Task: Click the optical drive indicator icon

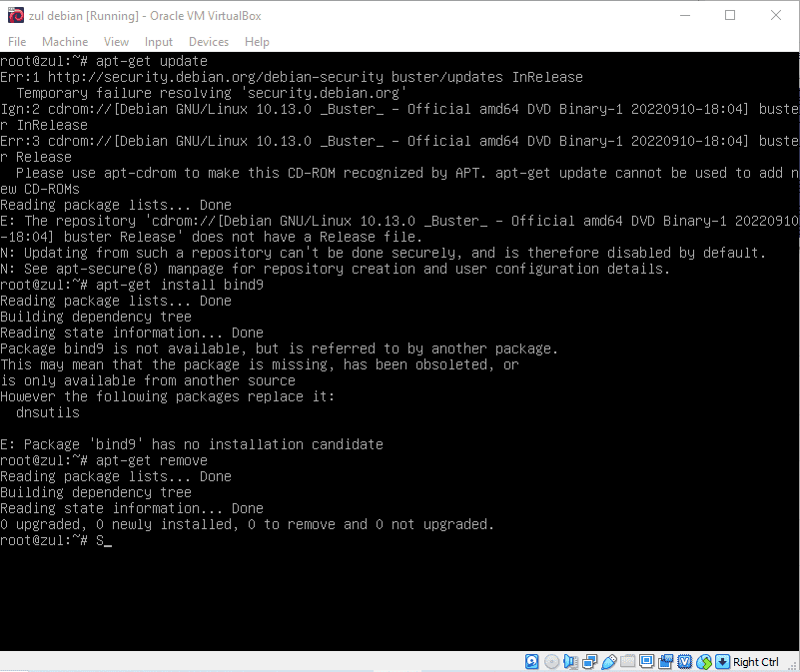Action: pyautogui.click(x=551, y=662)
